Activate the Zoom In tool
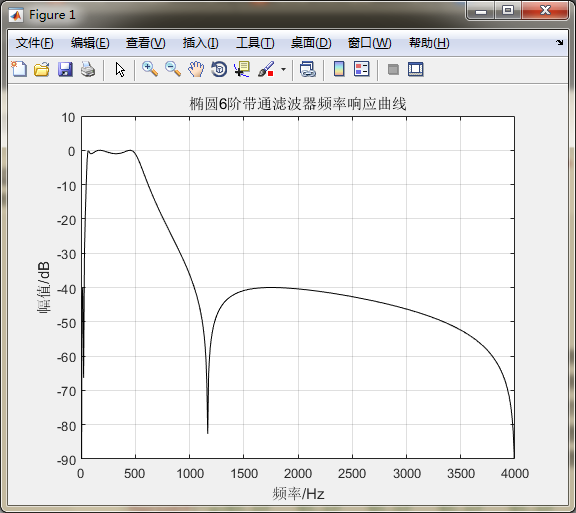 pyautogui.click(x=150, y=69)
